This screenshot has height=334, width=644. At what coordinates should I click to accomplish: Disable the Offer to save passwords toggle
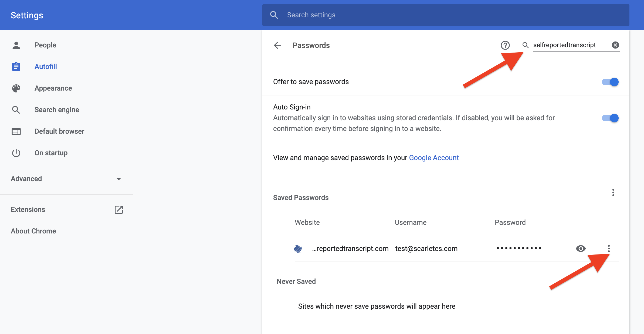tap(610, 82)
